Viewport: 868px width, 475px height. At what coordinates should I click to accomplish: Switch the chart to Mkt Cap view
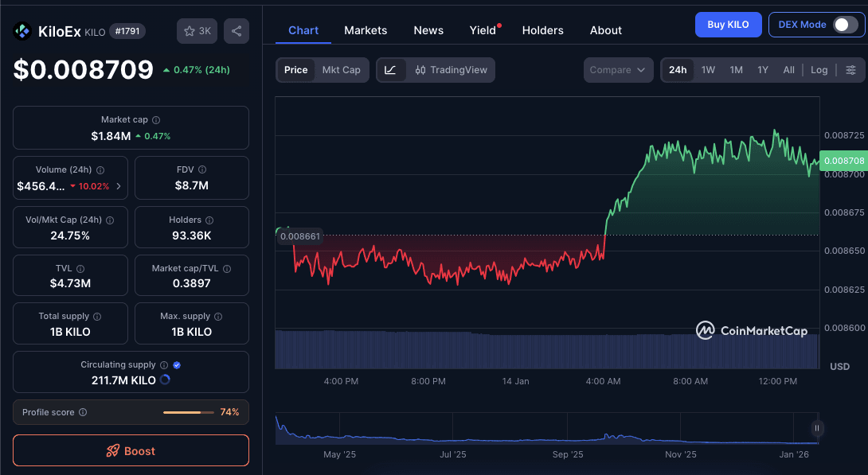(341, 70)
